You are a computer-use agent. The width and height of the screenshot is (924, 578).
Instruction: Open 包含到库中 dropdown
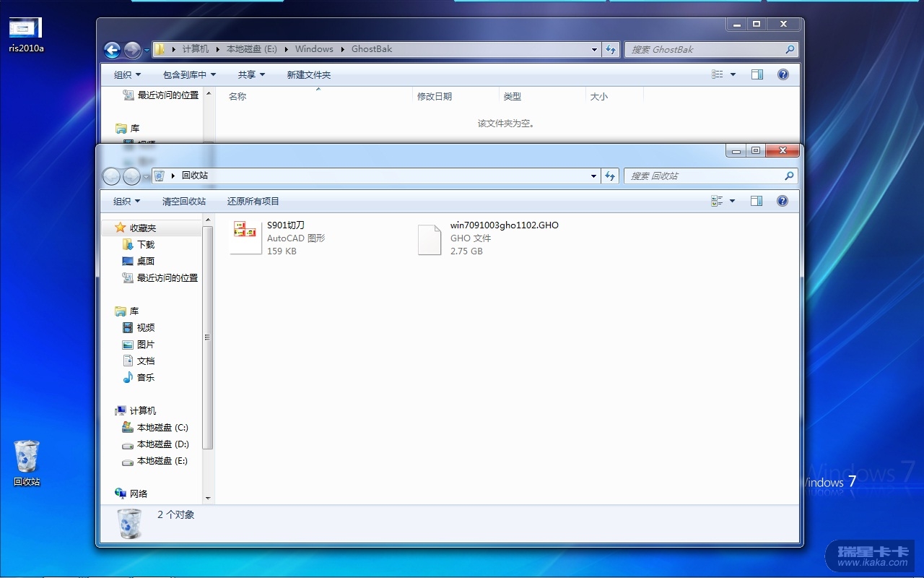point(189,75)
